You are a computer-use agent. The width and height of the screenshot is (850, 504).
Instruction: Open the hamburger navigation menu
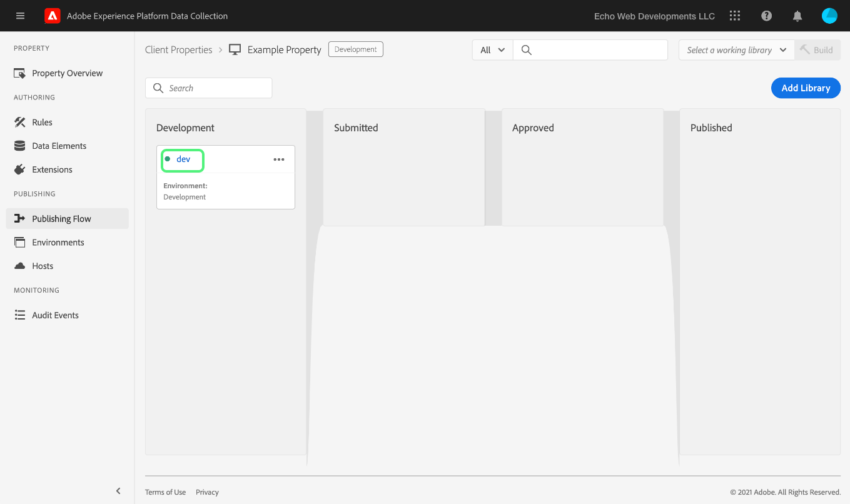20,16
